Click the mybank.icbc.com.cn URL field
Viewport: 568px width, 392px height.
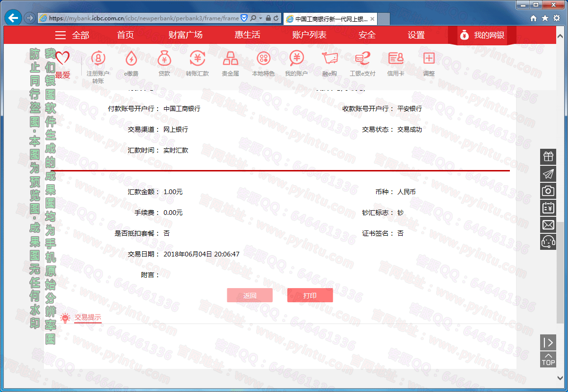144,18
